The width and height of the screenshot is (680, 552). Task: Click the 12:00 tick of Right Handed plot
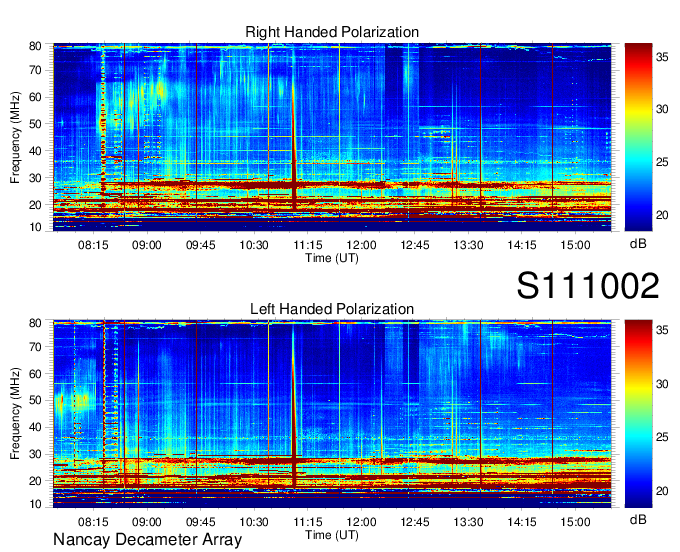click(x=361, y=245)
